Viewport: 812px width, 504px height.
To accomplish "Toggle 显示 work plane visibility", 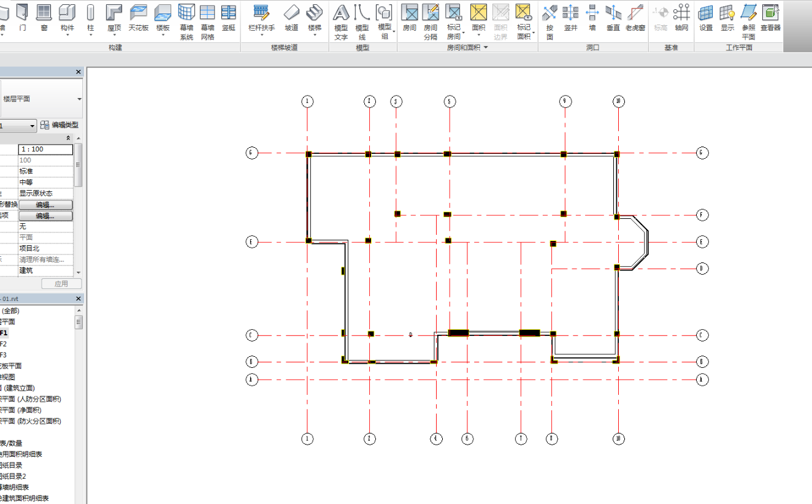I will [x=727, y=17].
